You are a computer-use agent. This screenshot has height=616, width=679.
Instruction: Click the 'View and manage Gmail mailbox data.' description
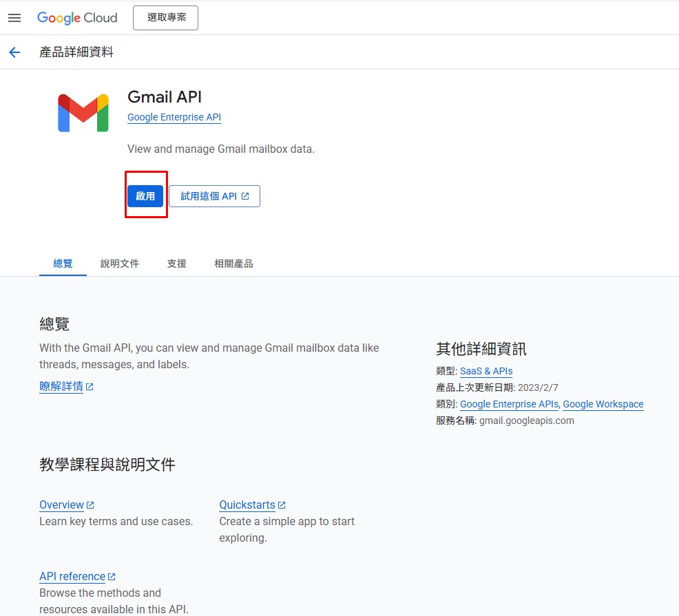tap(221, 149)
